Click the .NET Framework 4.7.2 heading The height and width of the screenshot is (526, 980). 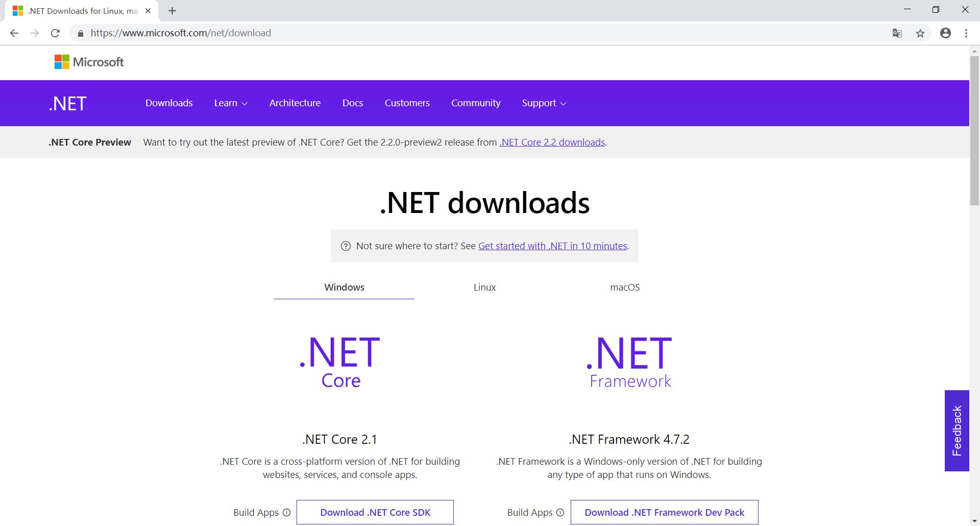(x=629, y=439)
